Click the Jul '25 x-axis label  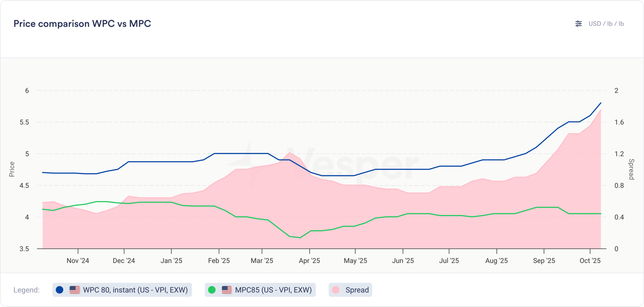(x=449, y=261)
